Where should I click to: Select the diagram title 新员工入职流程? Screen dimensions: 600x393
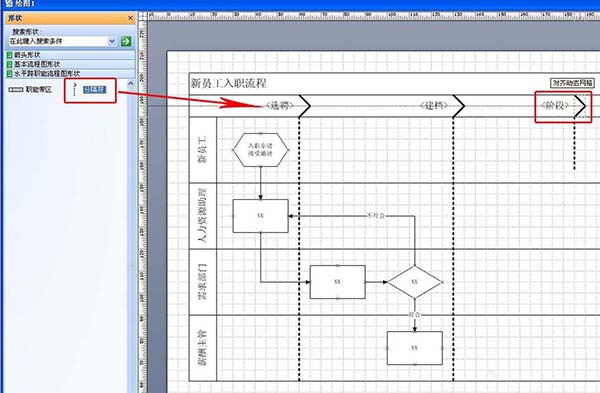tap(228, 83)
